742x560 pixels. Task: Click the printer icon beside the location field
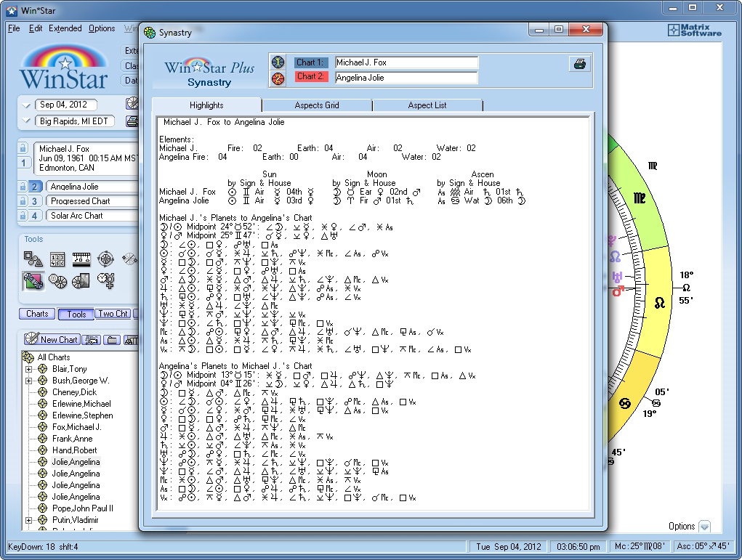(132, 121)
